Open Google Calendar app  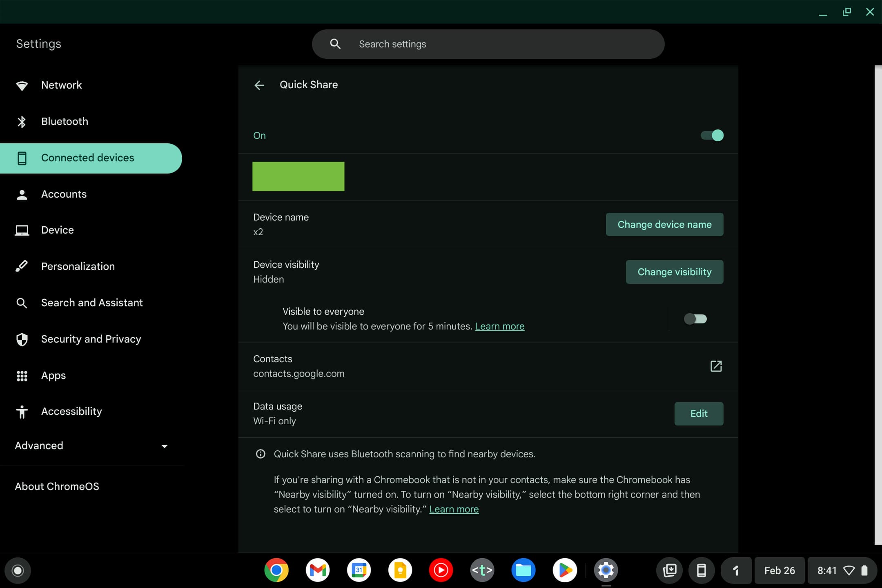[360, 570]
